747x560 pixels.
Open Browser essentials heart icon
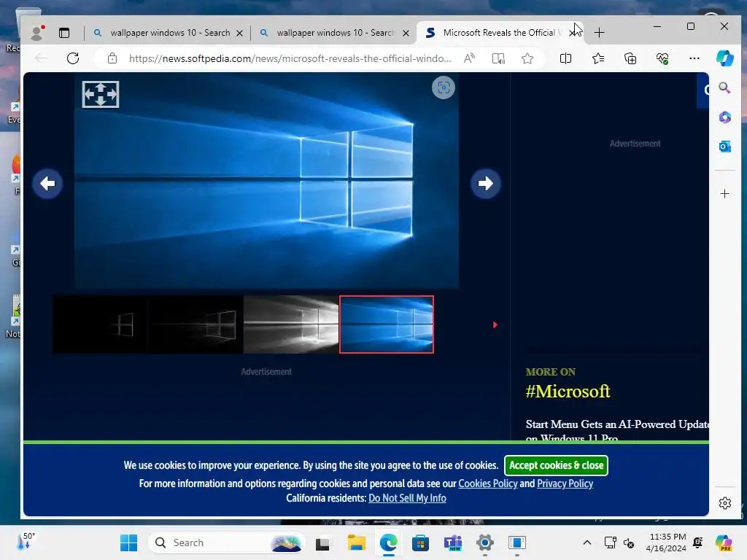(x=662, y=58)
